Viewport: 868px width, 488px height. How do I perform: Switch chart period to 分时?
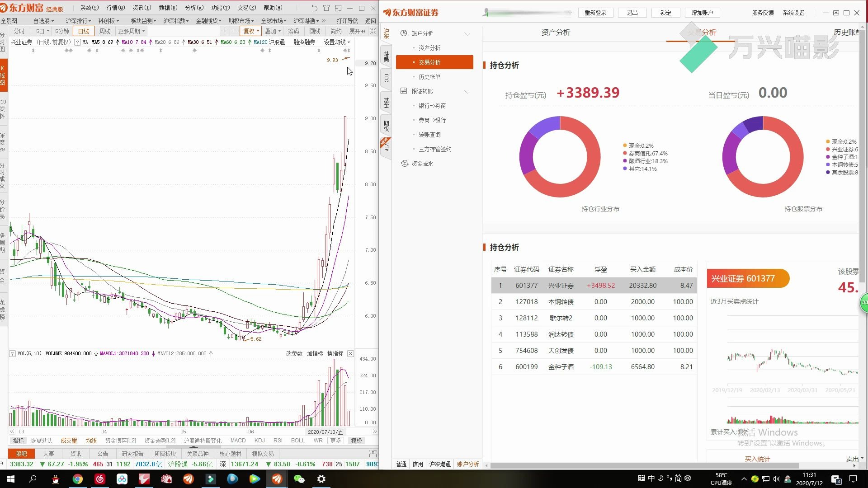pos(19,31)
